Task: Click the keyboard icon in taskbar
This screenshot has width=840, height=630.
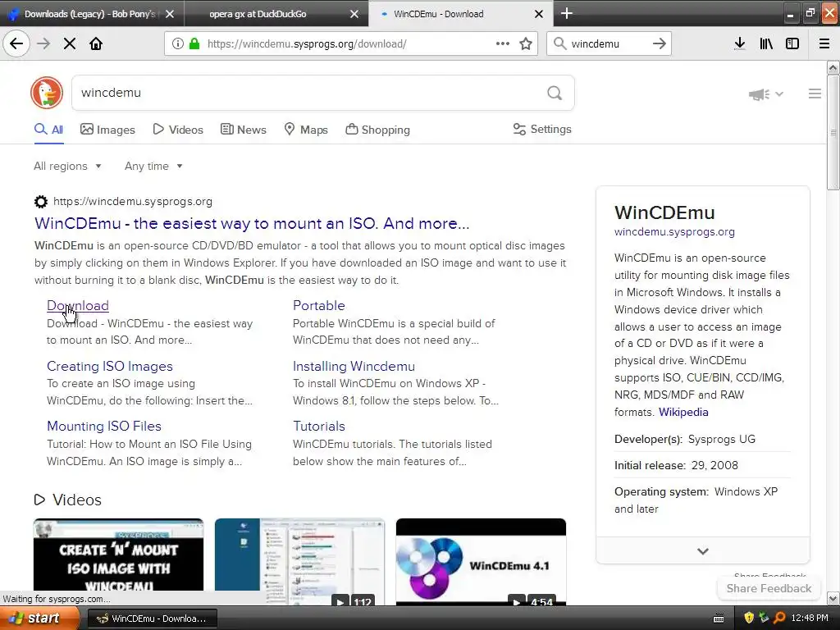Action: (719, 619)
